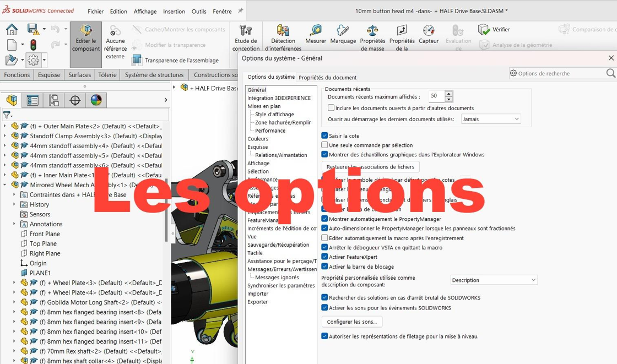Open the DimXpertManager crosshair tab icon
The height and width of the screenshot is (364, 617).
75,100
